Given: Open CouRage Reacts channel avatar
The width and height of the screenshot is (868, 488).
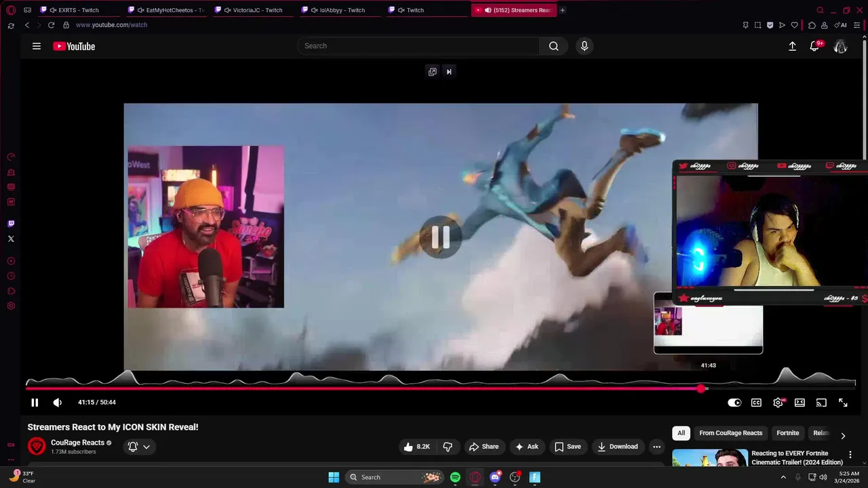Looking at the screenshot, I should point(37,446).
